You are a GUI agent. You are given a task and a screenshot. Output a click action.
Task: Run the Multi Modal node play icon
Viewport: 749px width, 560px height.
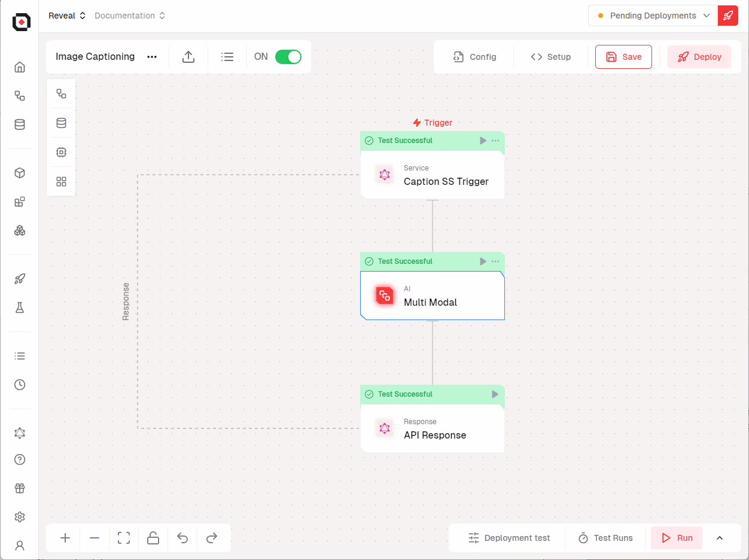point(483,261)
